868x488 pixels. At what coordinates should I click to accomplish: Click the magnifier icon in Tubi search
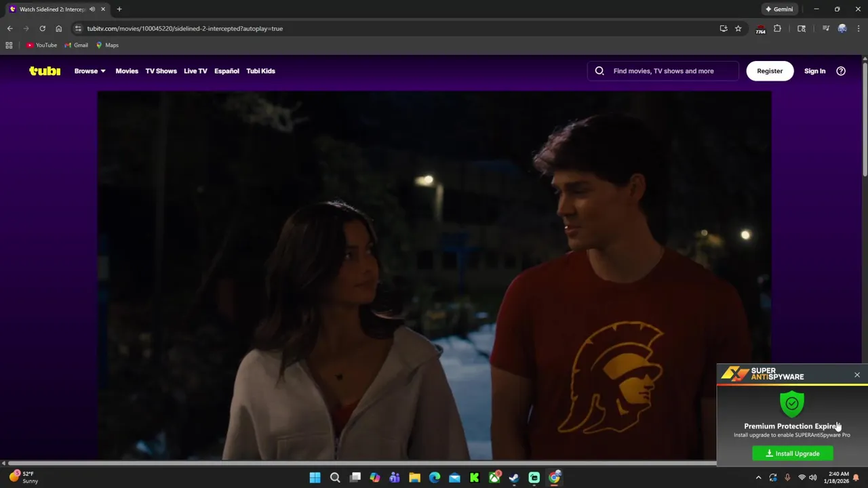(599, 70)
